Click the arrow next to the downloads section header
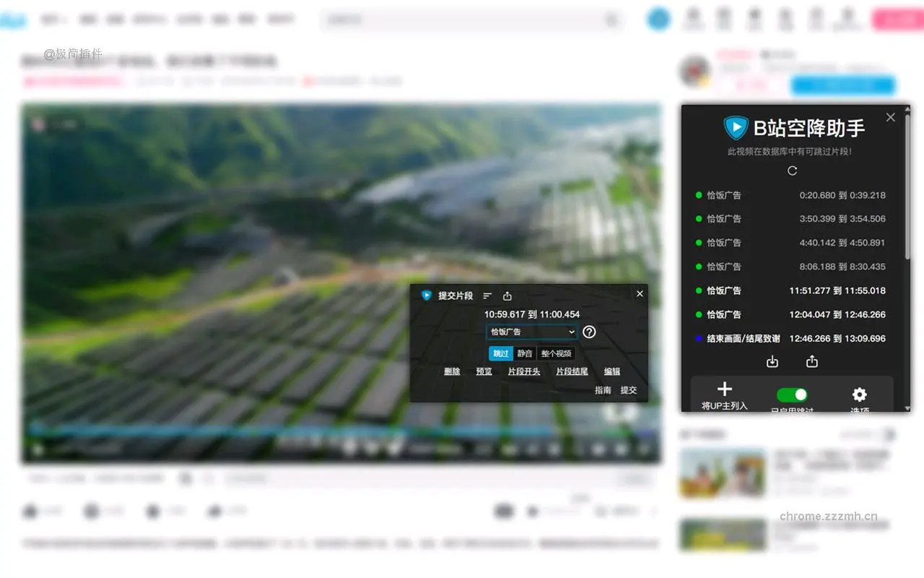This screenshot has width=924, height=578. 889,433
